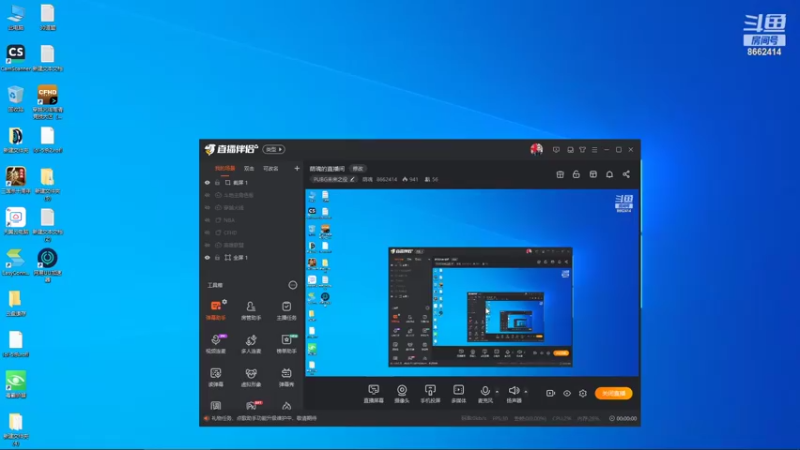Viewport: 800px width, 450px height.
Task: Toggle lock on 截屏 1 source
Action: (x=217, y=183)
